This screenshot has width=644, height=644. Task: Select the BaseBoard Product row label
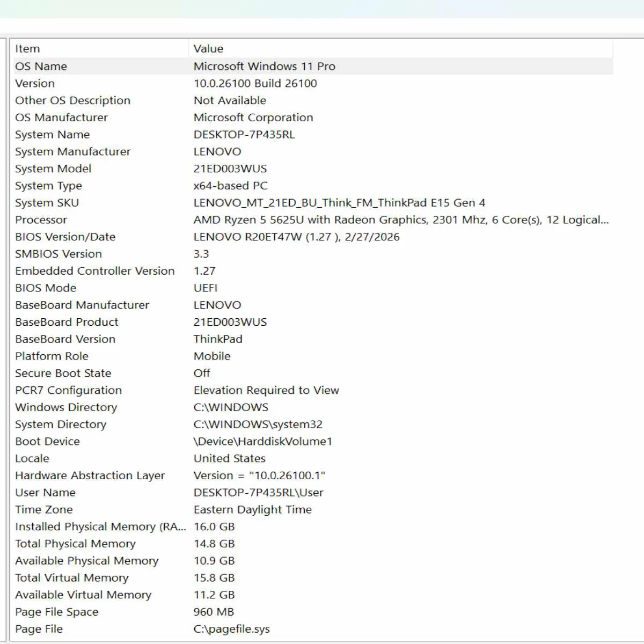tap(67, 323)
